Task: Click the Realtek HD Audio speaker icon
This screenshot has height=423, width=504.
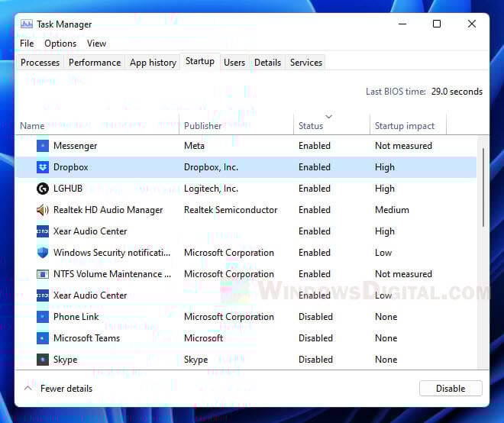Action: (43, 210)
